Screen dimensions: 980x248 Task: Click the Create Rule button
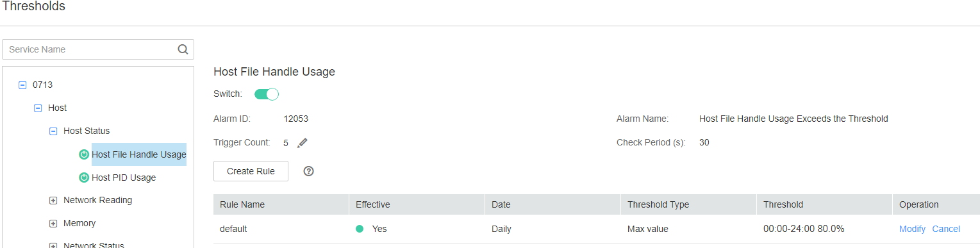tap(251, 171)
